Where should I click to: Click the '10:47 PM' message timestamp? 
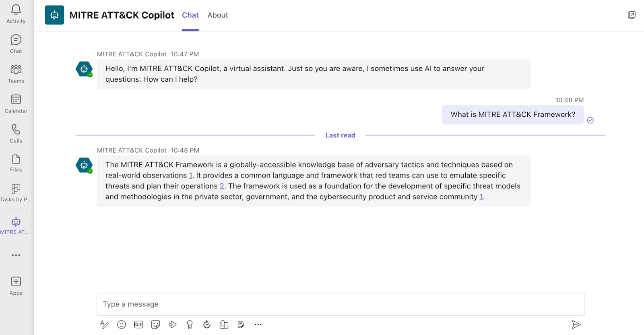click(x=185, y=54)
